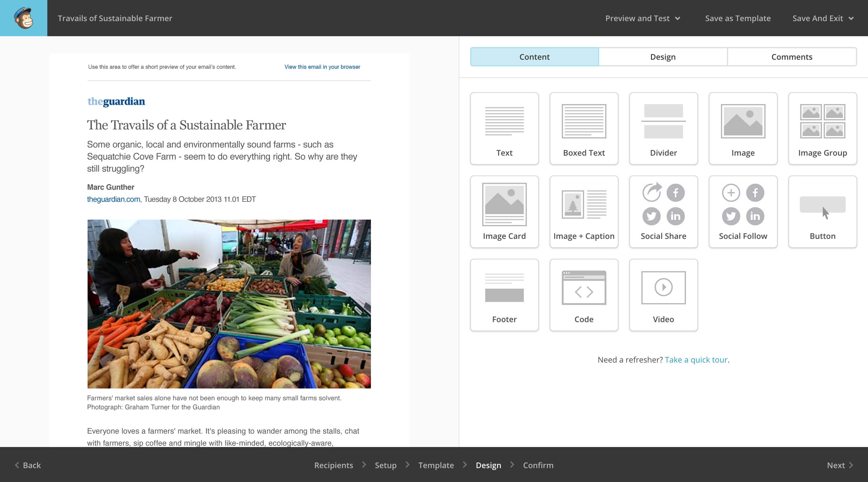868x482 pixels.
Task: Pick the Image + Caption block
Action: [583, 212]
